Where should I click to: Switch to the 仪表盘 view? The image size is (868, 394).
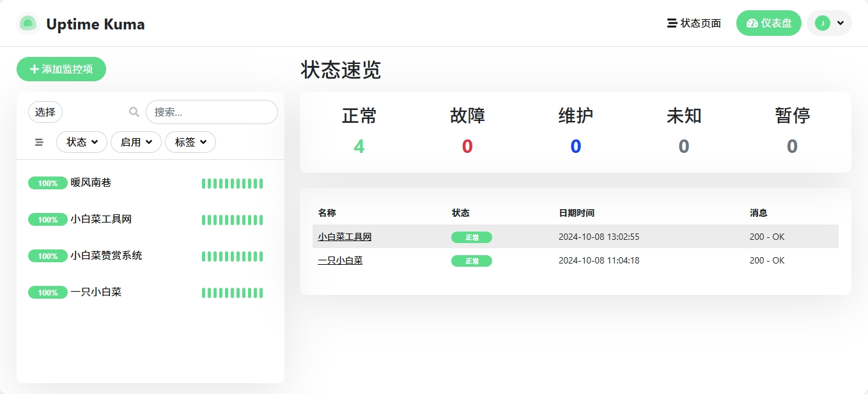pyautogui.click(x=768, y=22)
